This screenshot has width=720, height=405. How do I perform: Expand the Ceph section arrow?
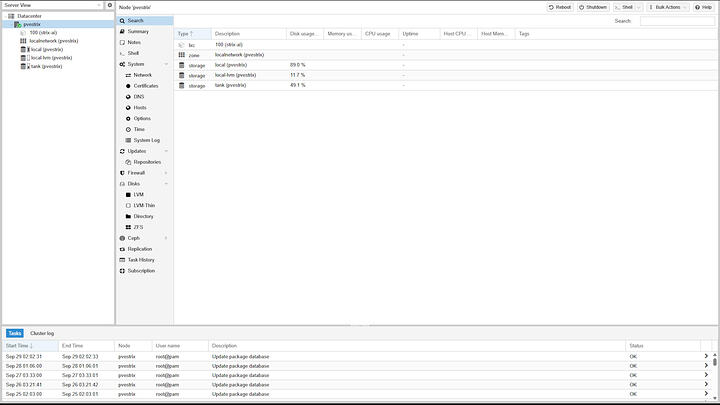point(166,238)
